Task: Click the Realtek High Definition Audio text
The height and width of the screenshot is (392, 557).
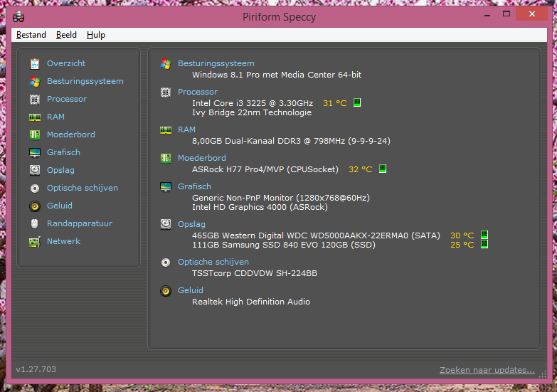Action: coord(251,302)
